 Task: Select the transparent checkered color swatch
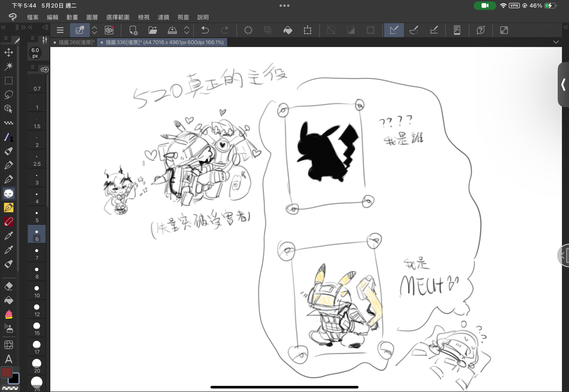pos(10,388)
